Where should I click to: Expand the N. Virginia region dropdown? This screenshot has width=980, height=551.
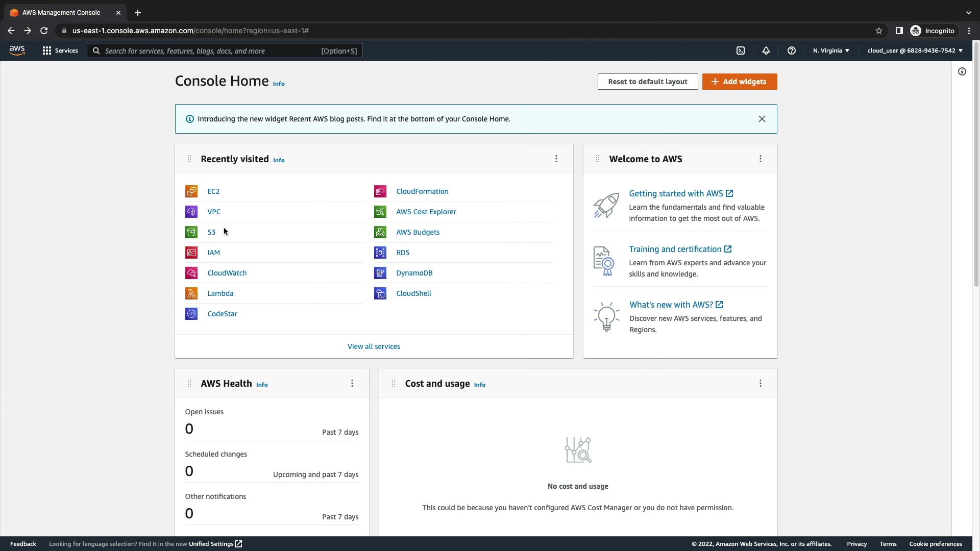tap(831, 51)
